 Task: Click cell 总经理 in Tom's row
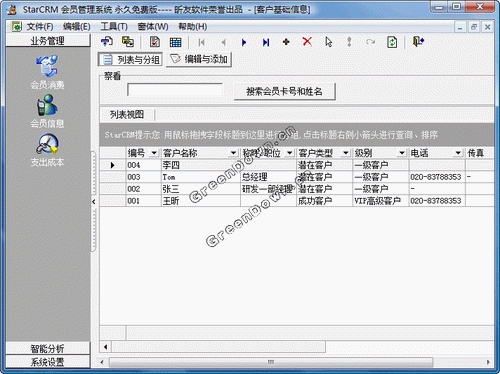[268, 177]
